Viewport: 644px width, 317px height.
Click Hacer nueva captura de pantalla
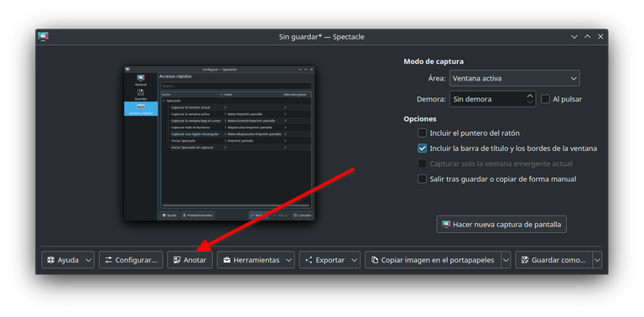[501, 225]
